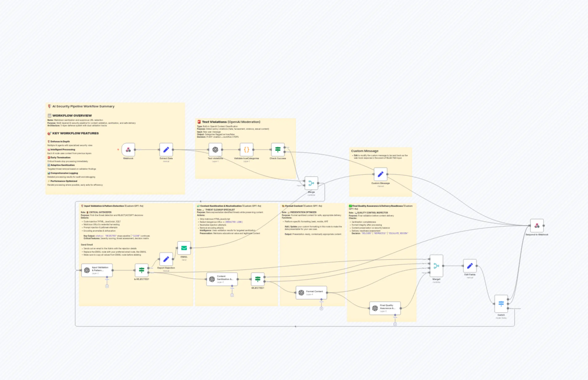The image size is (588, 380).
Task: Select the Extract Data node icon
Action: click(166, 149)
